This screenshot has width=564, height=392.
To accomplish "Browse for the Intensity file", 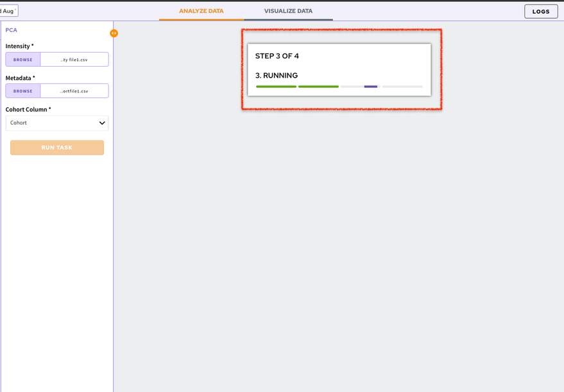I will click(x=23, y=60).
